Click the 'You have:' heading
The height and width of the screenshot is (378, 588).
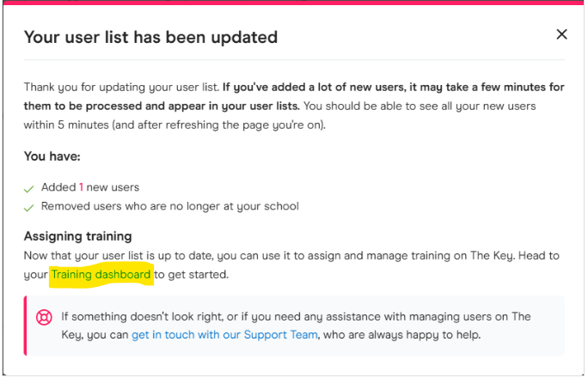51,156
